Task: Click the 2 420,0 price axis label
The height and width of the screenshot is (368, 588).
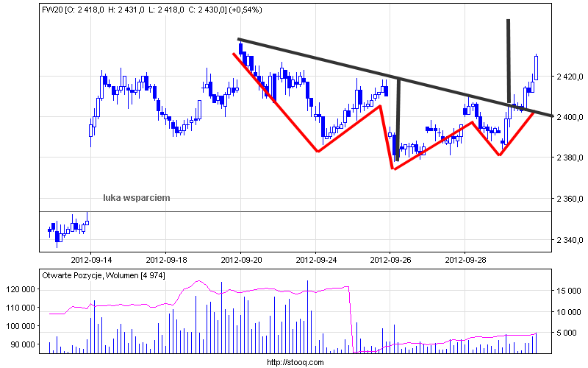Action: pyautogui.click(x=570, y=77)
